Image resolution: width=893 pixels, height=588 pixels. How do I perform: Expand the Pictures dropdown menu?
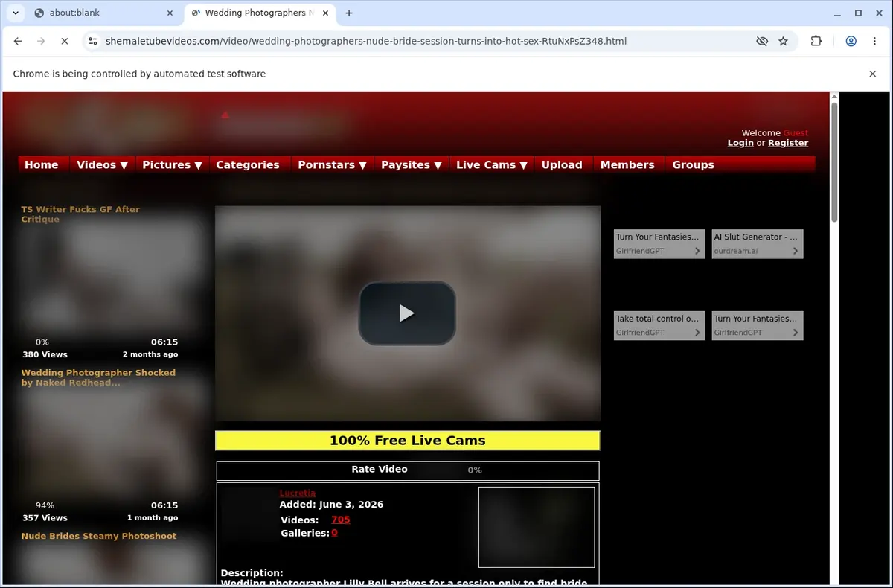click(172, 164)
